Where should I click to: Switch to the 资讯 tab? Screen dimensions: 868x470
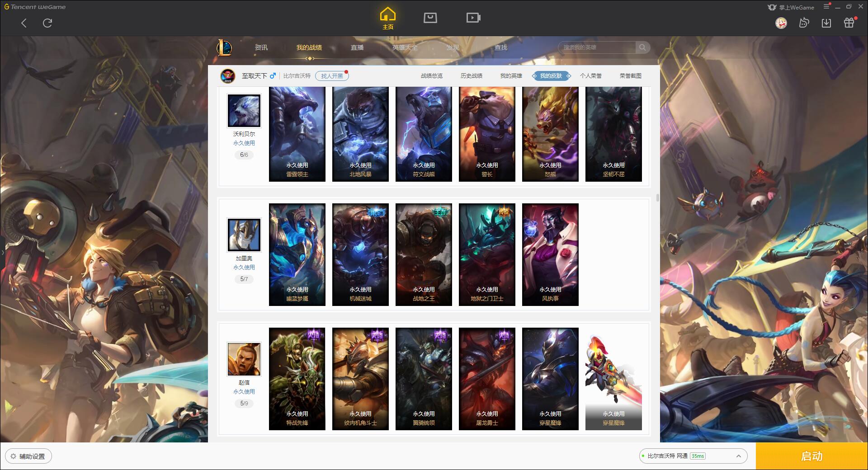(x=261, y=47)
